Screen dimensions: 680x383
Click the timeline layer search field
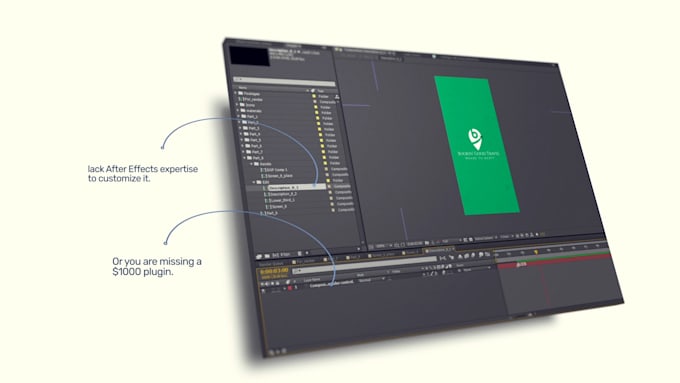(363, 265)
